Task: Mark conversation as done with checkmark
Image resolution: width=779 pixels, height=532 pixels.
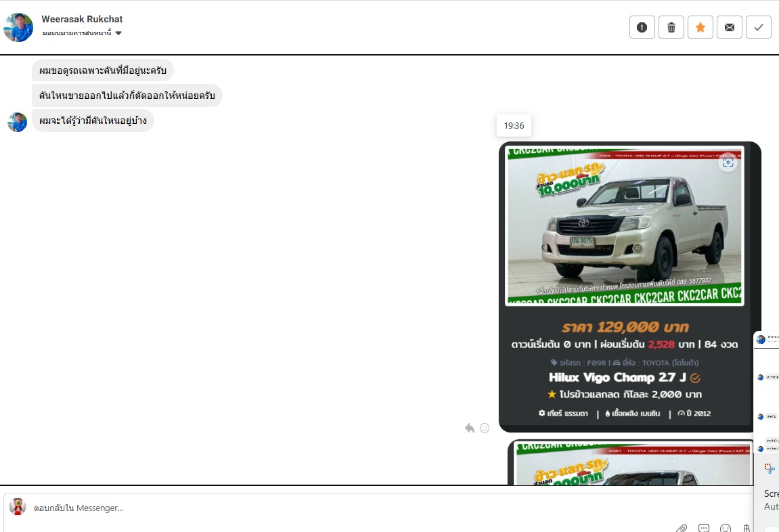Action: click(x=759, y=27)
